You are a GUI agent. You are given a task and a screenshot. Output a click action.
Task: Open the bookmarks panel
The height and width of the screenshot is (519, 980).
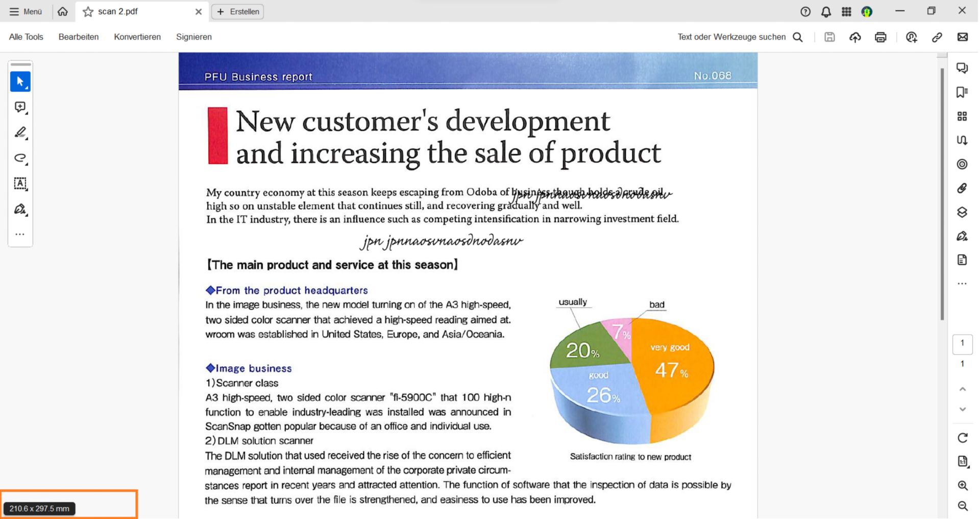[x=962, y=92]
